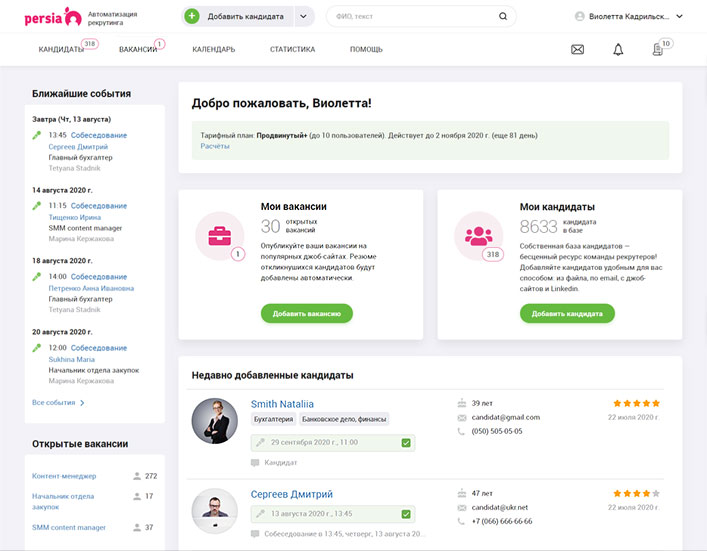Click the microphone icon for 14:00 interview
707x551 pixels.
pos(37,276)
